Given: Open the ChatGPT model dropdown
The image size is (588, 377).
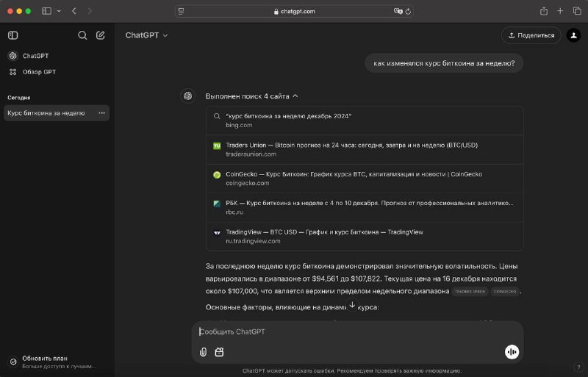Looking at the screenshot, I should pos(146,35).
